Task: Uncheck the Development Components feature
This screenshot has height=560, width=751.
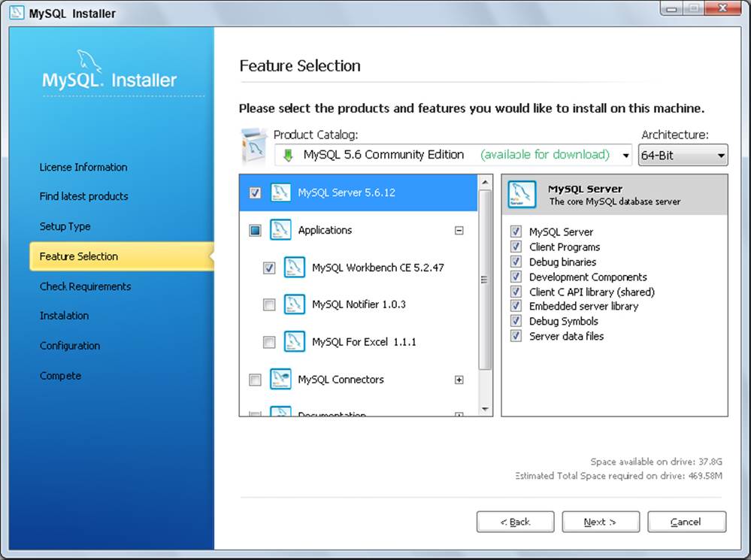Action: point(516,277)
